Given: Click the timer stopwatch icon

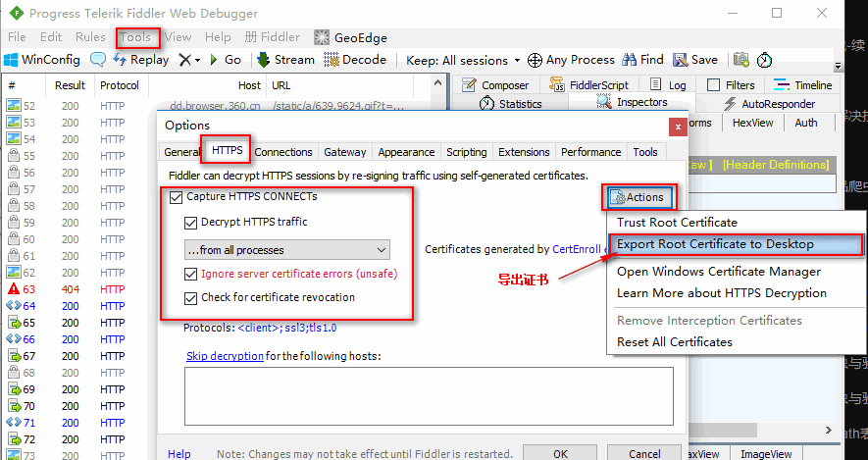Looking at the screenshot, I should point(764,60).
